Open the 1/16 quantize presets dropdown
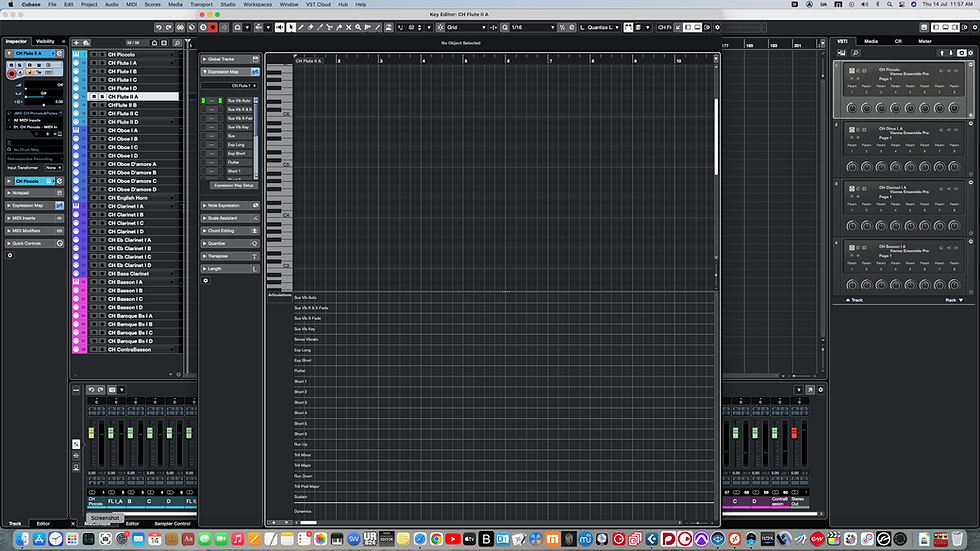The height and width of the screenshot is (551, 980). tap(533, 27)
